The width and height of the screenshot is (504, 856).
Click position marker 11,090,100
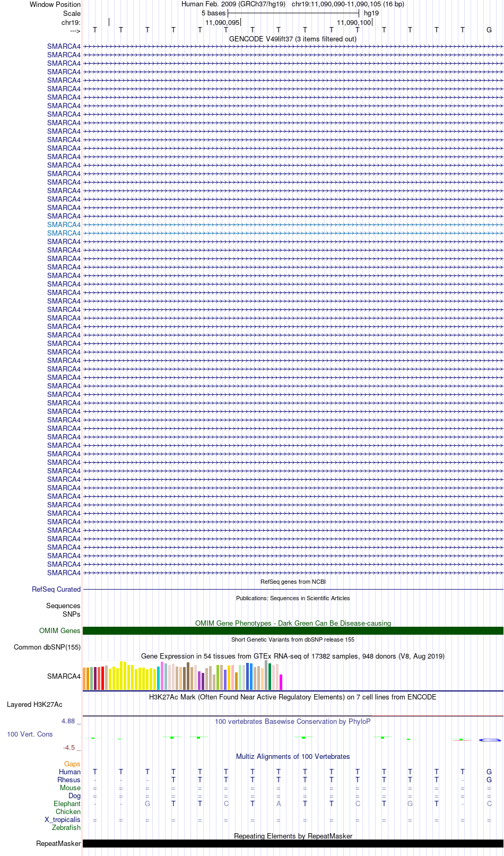pyautogui.click(x=354, y=22)
